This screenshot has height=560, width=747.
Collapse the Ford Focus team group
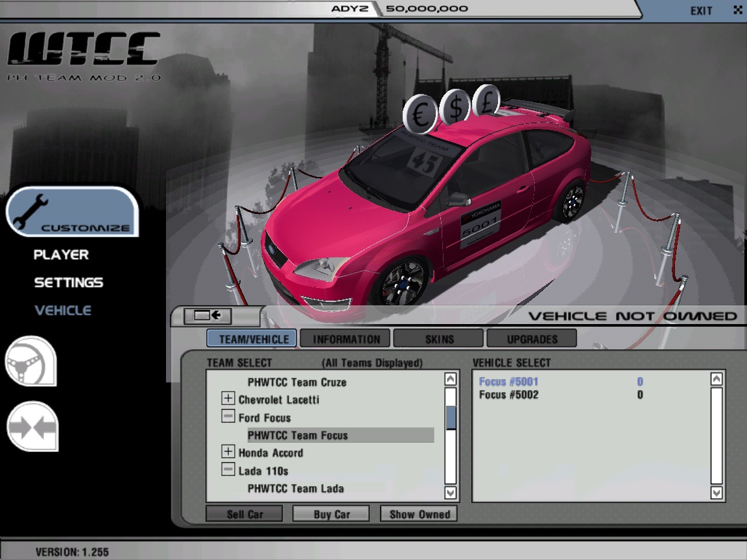click(228, 416)
